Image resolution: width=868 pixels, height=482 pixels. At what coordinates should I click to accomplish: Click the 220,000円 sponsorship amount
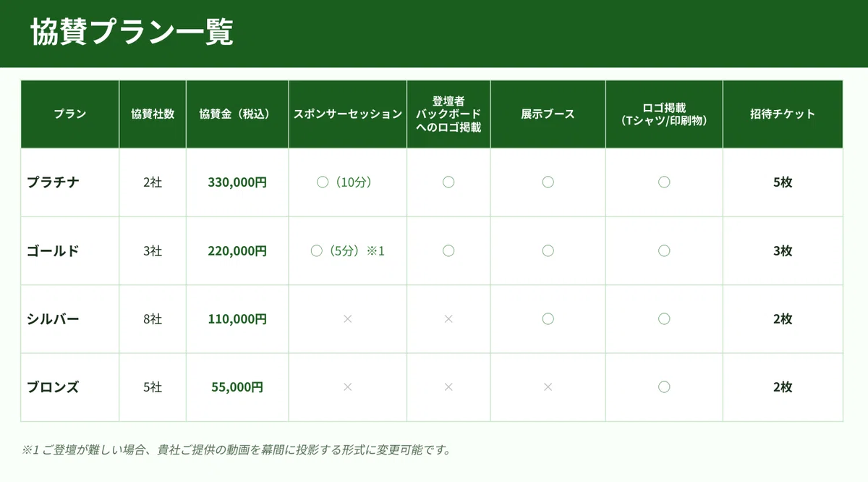pos(237,251)
